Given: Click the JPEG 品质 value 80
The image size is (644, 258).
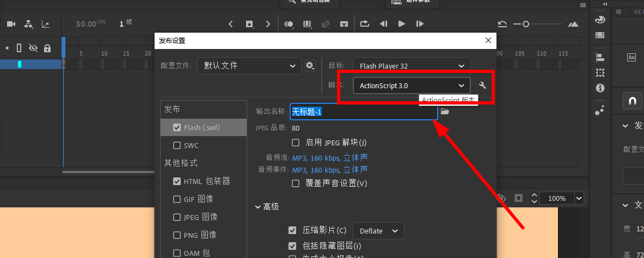Looking at the screenshot, I should pos(296,128).
